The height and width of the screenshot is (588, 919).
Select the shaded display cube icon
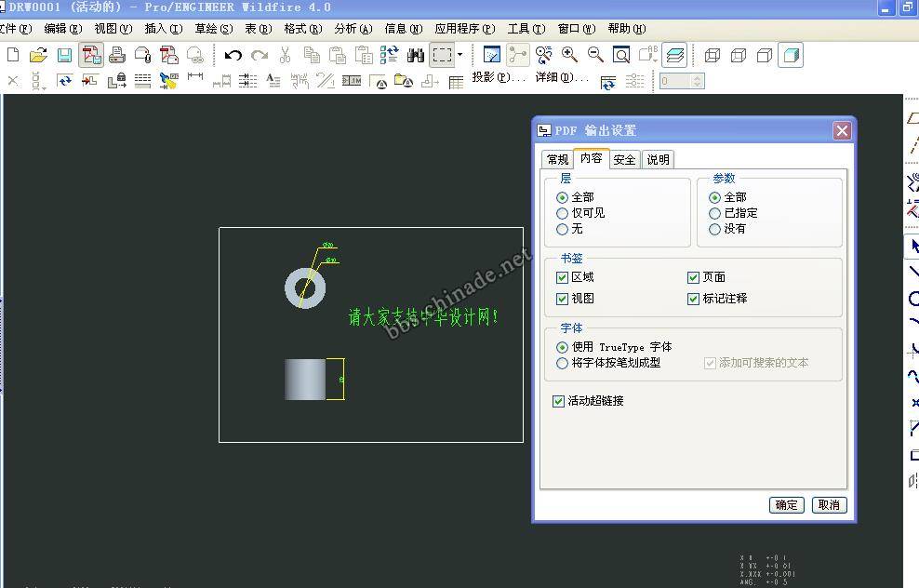[x=790, y=56]
